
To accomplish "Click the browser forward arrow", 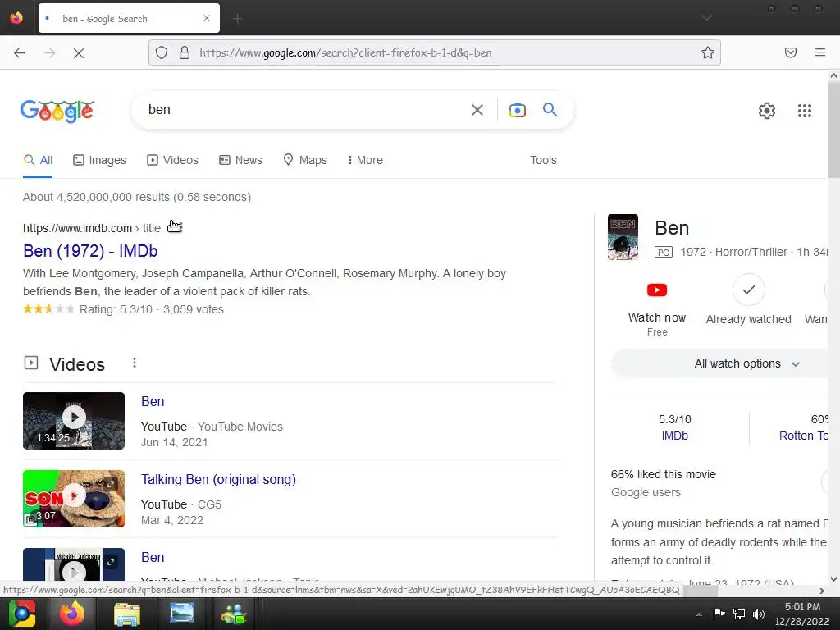I will coord(50,52).
